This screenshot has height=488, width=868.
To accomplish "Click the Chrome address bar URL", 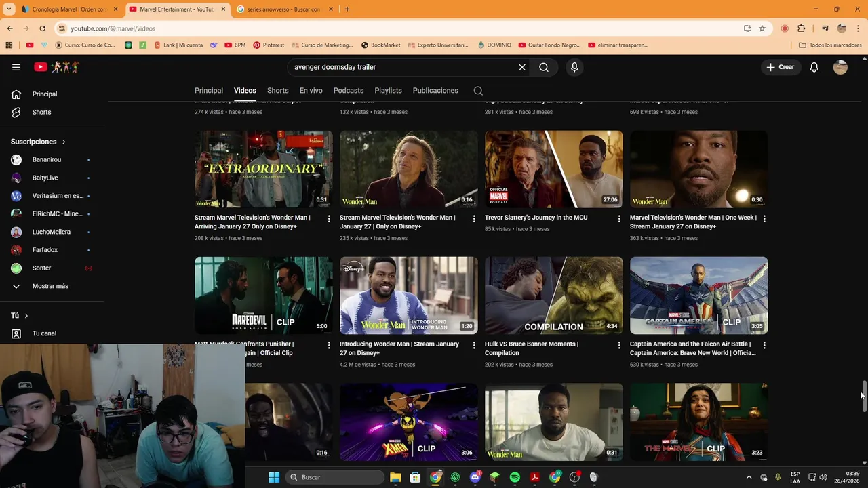I will (113, 28).
